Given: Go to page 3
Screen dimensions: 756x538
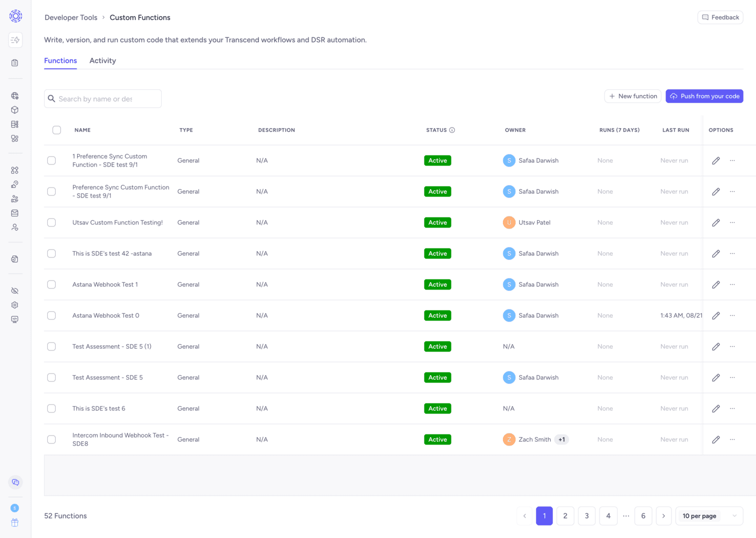Looking at the screenshot, I should (x=587, y=516).
